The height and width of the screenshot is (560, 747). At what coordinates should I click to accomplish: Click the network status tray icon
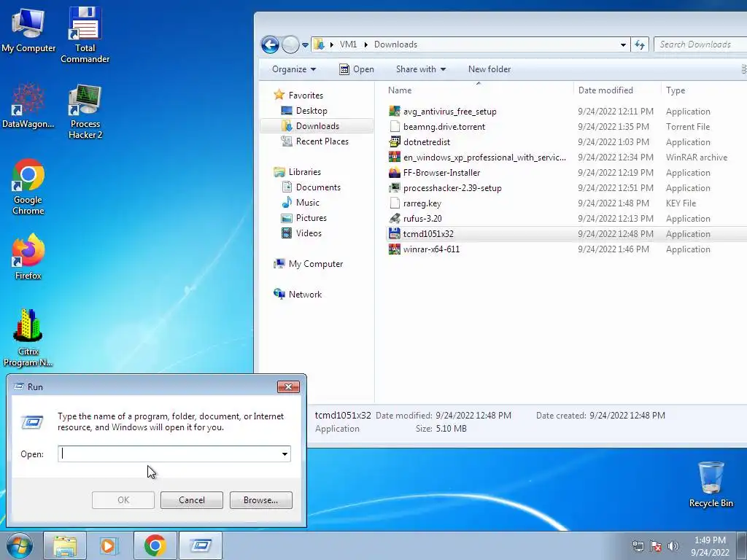[x=638, y=546]
